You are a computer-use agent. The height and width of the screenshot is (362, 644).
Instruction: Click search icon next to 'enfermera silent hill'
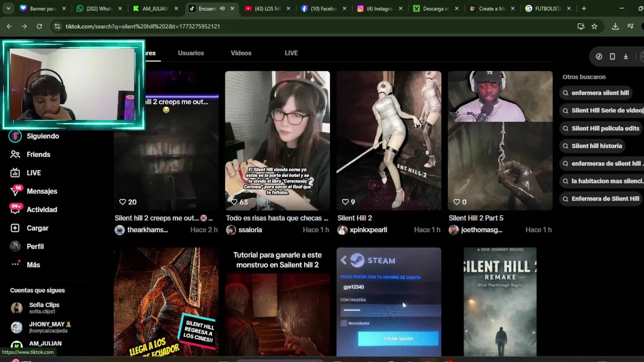[x=566, y=93]
